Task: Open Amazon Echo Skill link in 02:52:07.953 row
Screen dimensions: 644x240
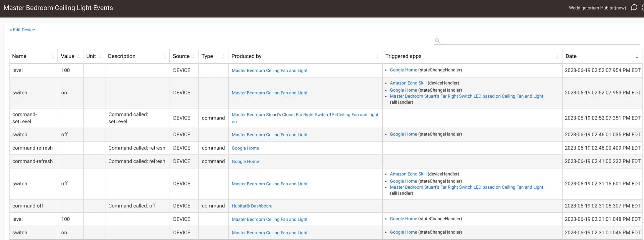Action: coord(408,83)
